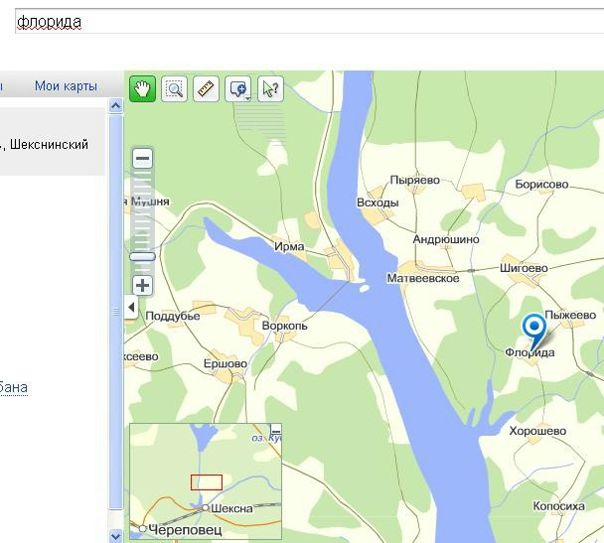
Task: Zoom in using the plus button
Action: [143, 285]
